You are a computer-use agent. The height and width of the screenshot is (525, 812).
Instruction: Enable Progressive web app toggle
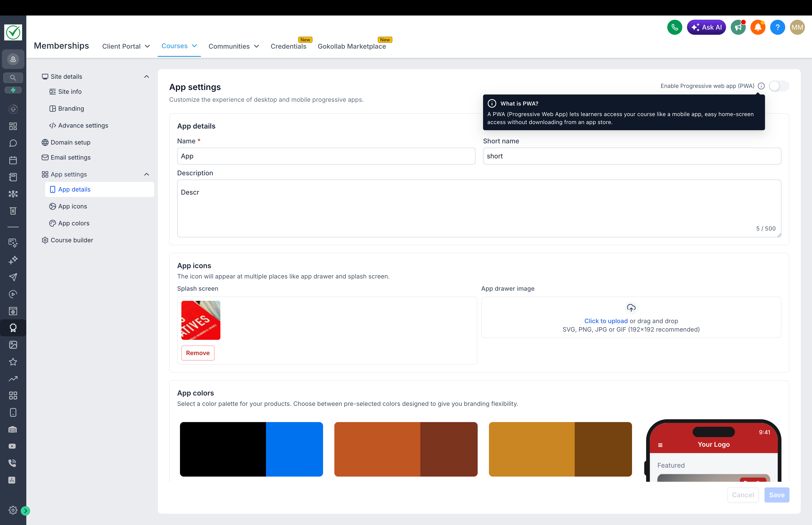point(779,86)
